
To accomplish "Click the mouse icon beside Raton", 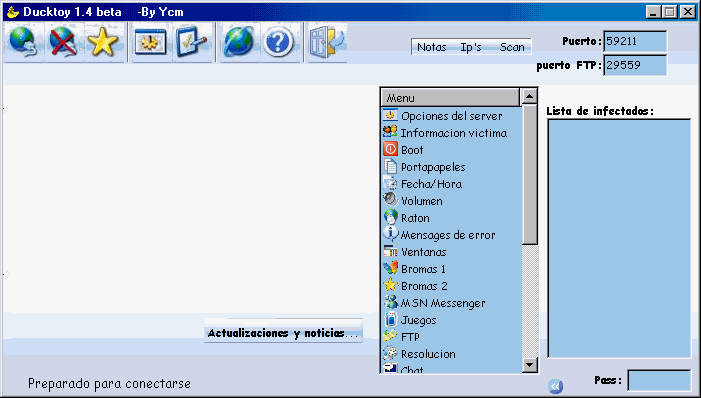I will click(x=390, y=217).
